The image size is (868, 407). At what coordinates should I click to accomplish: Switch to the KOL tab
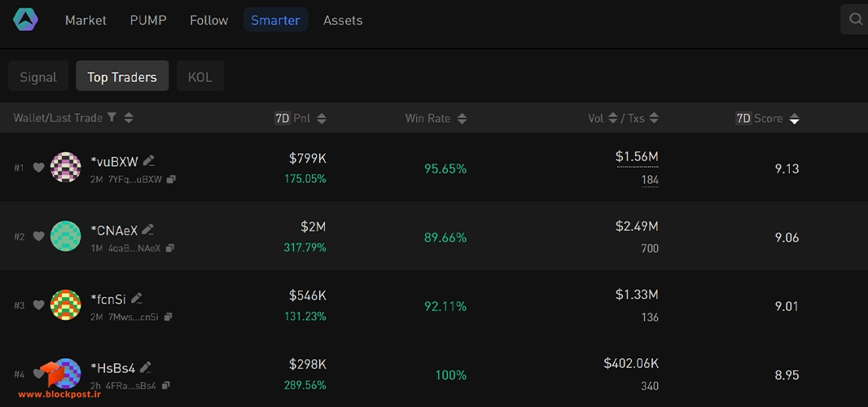(x=199, y=76)
